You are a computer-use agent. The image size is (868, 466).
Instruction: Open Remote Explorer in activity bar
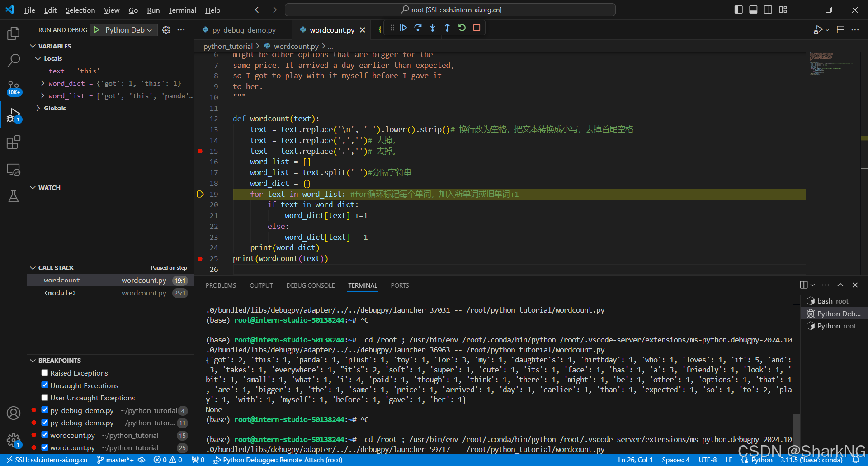[x=14, y=170]
